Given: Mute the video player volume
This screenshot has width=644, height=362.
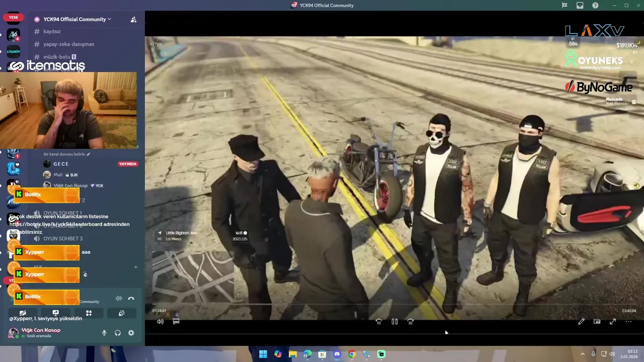Looking at the screenshot, I should 160,322.
